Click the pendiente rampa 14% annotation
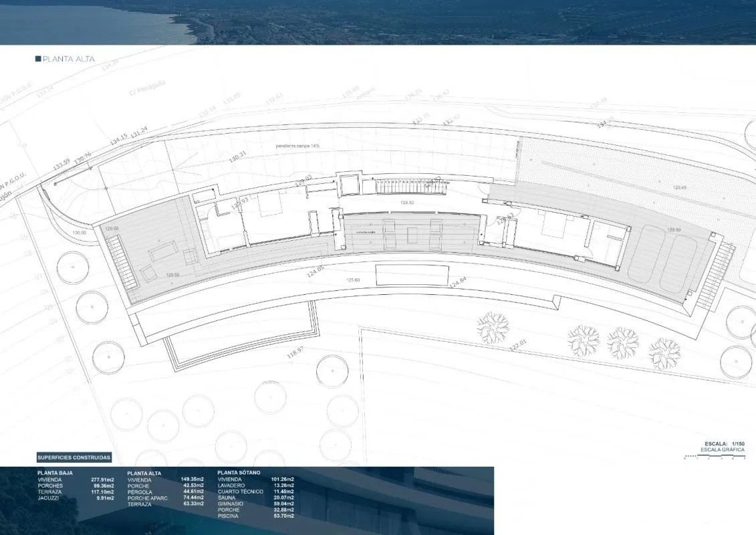 coord(298,146)
